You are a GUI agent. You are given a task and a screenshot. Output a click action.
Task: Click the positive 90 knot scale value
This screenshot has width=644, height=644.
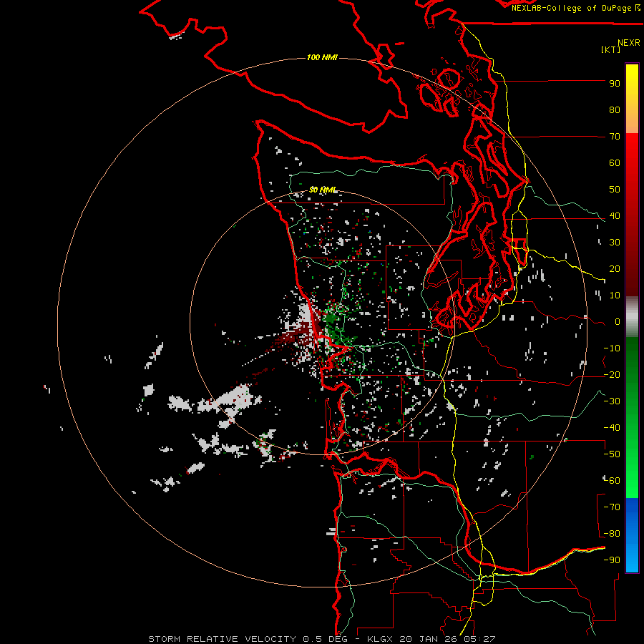(615, 84)
